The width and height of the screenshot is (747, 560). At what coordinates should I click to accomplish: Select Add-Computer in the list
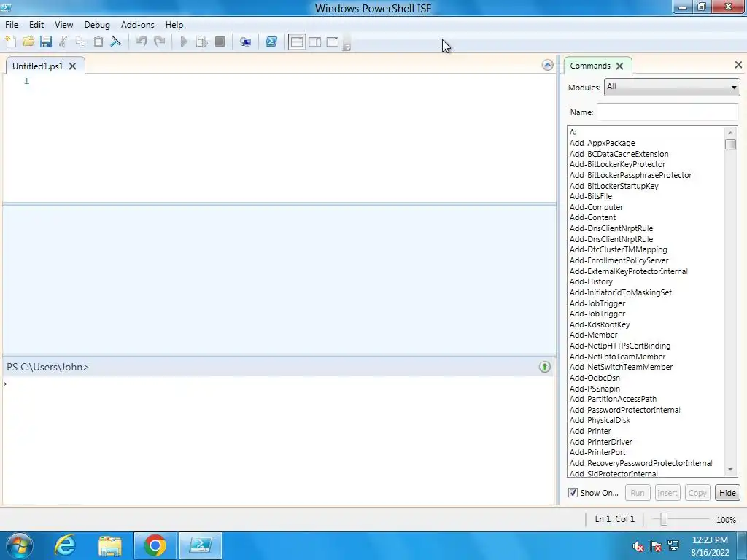(x=596, y=207)
